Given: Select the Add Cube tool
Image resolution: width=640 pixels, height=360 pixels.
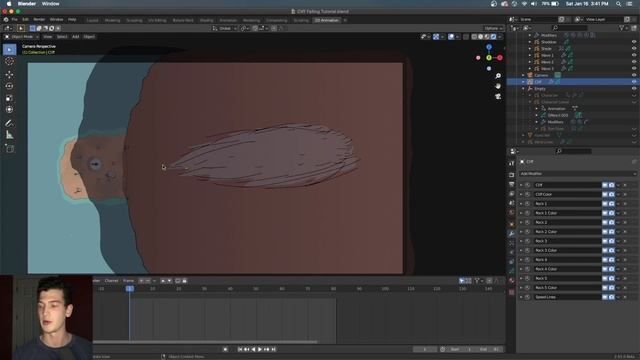Looking at the screenshot, I should [x=9, y=148].
